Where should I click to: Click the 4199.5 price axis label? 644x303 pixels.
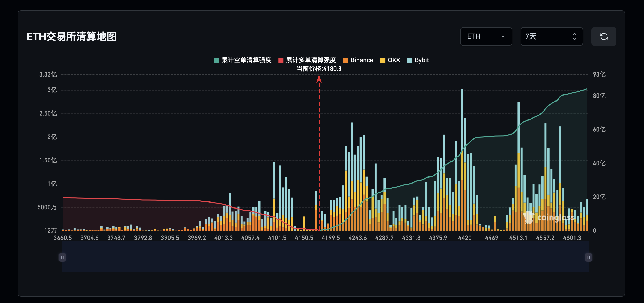[x=331, y=238]
